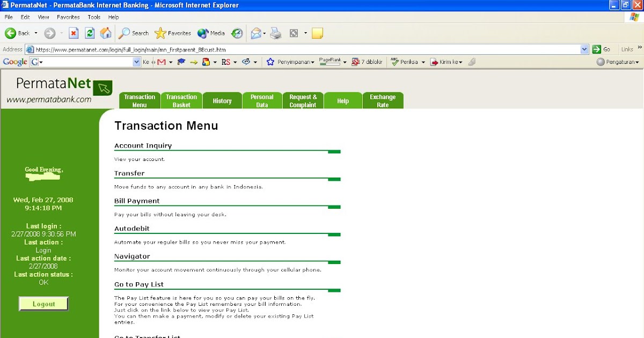Open the Autodebit link
This screenshot has width=644, height=338.
[x=132, y=229]
